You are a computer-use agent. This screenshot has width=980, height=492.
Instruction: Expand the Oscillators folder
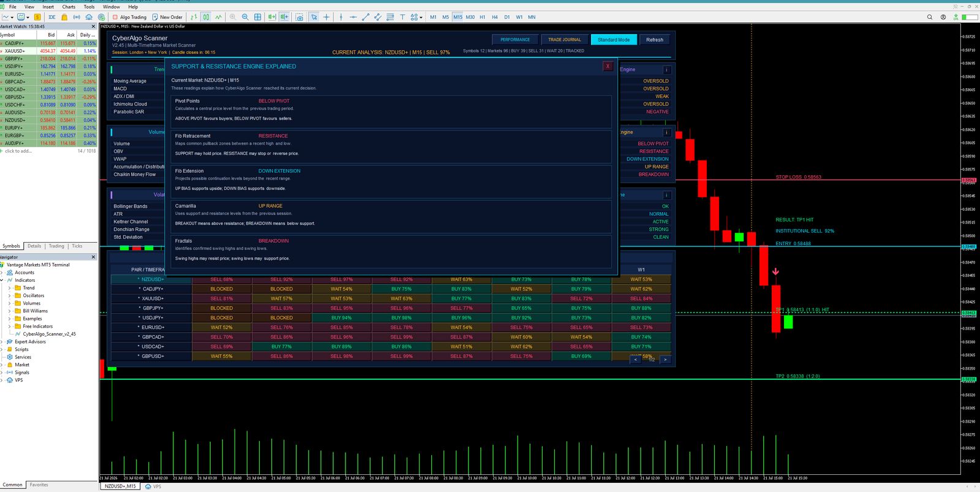pos(10,295)
